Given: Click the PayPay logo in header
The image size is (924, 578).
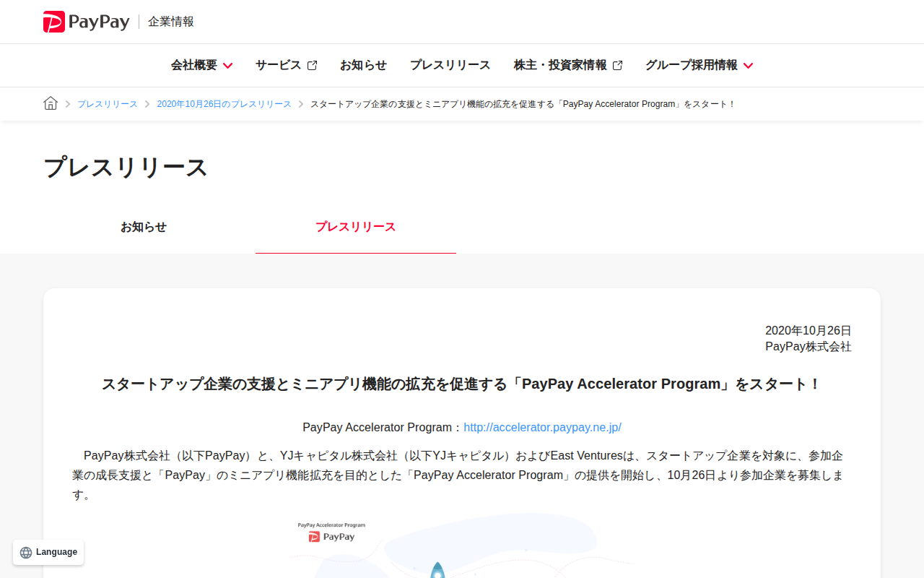Looking at the screenshot, I should tap(86, 22).
